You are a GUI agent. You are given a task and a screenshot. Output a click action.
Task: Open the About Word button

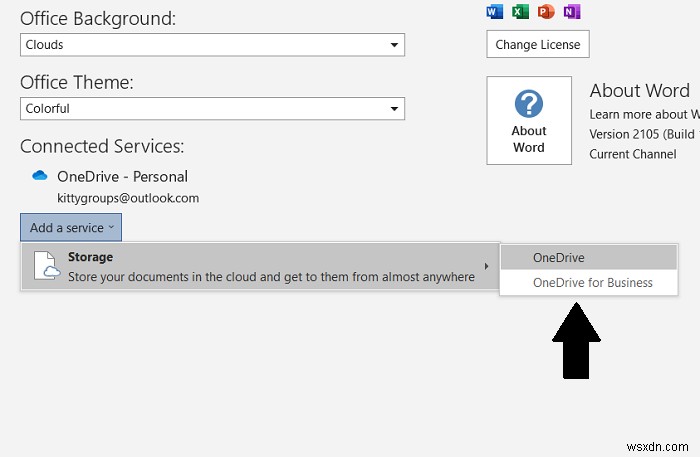(529, 120)
